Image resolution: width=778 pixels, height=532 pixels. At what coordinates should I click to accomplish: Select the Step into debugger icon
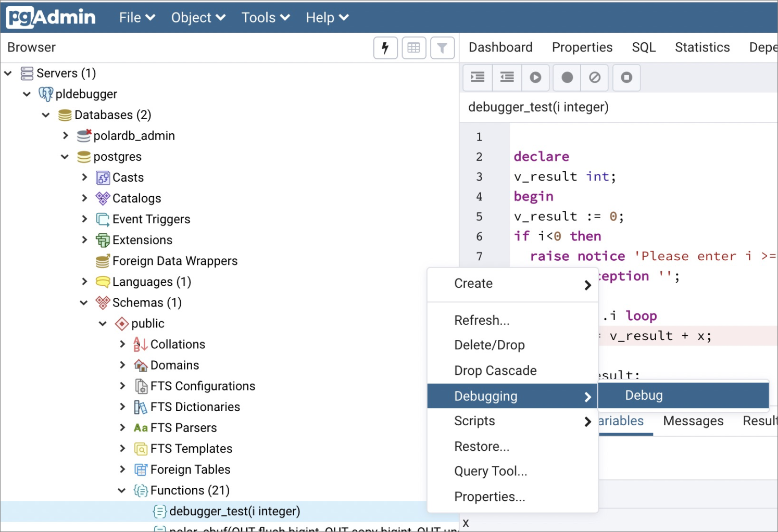(477, 77)
